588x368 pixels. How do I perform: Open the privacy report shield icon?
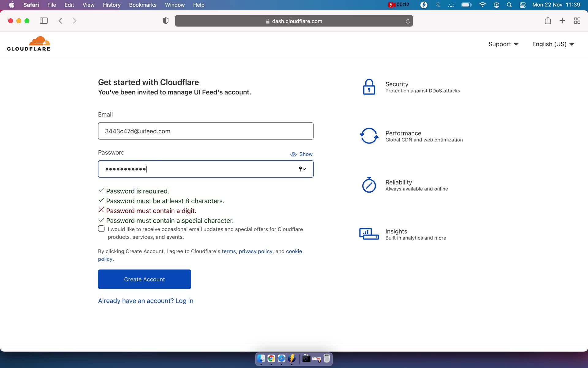coord(166,21)
